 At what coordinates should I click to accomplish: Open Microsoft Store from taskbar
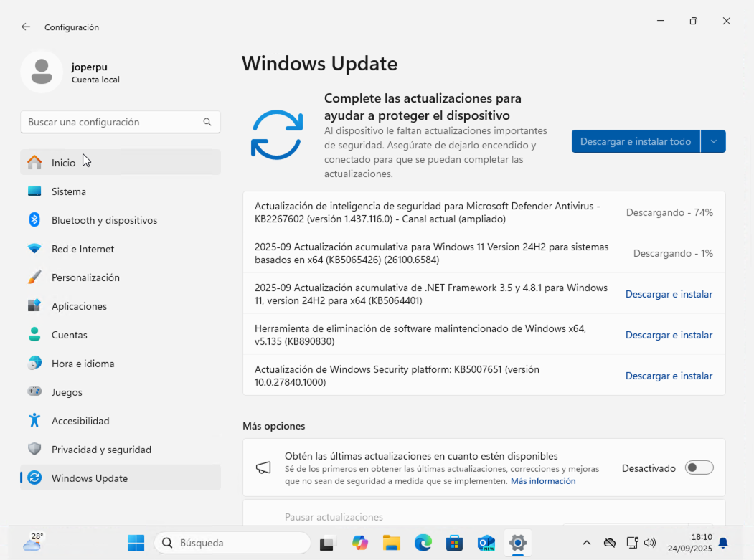pyautogui.click(x=454, y=543)
